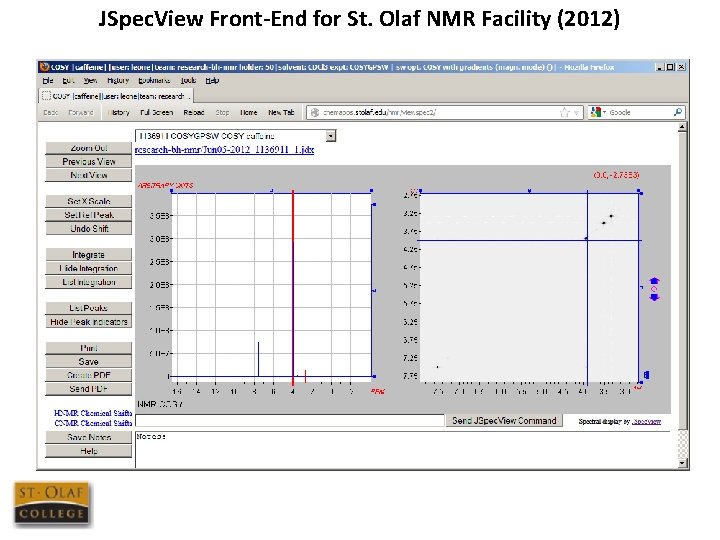Click the Zoom Out button
The width and height of the screenshot is (720, 540).
click(x=89, y=148)
